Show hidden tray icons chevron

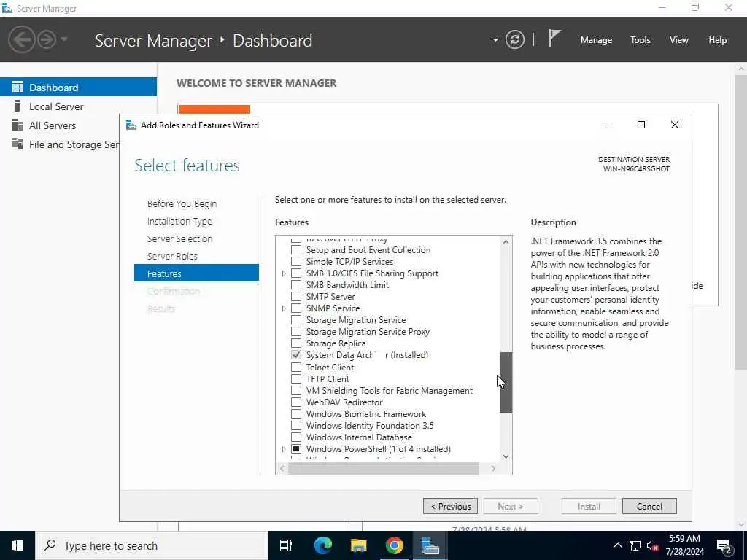coord(617,545)
